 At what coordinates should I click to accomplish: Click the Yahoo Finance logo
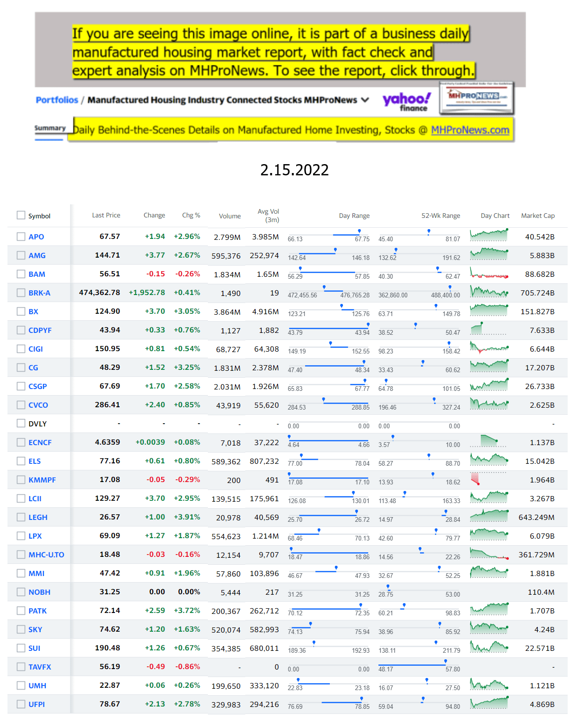(x=406, y=101)
